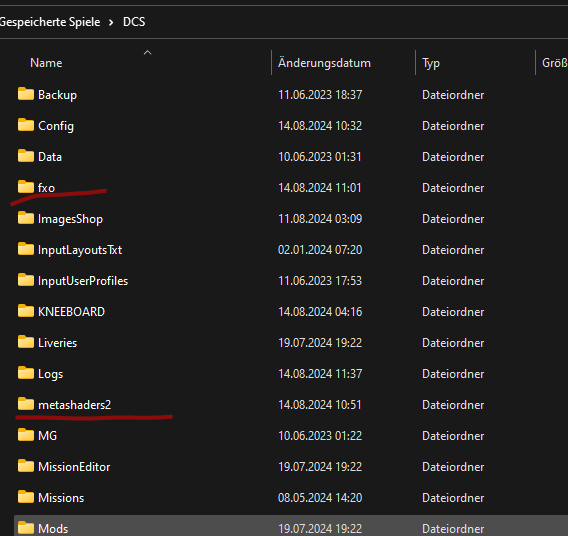The height and width of the screenshot is (536, 568).
Task: Select the ImagesShop folder name
Action: pyautogui.click(x=70, y=219)
